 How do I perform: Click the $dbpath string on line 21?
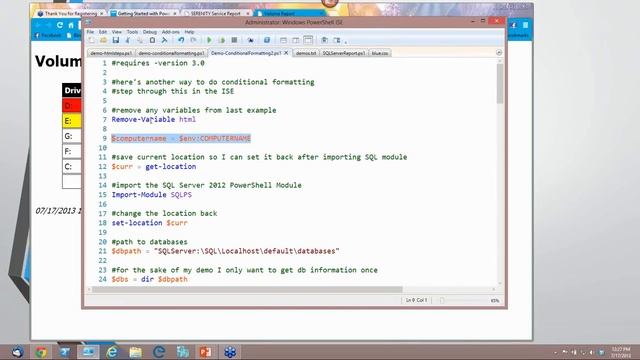[x=247, y=251]
